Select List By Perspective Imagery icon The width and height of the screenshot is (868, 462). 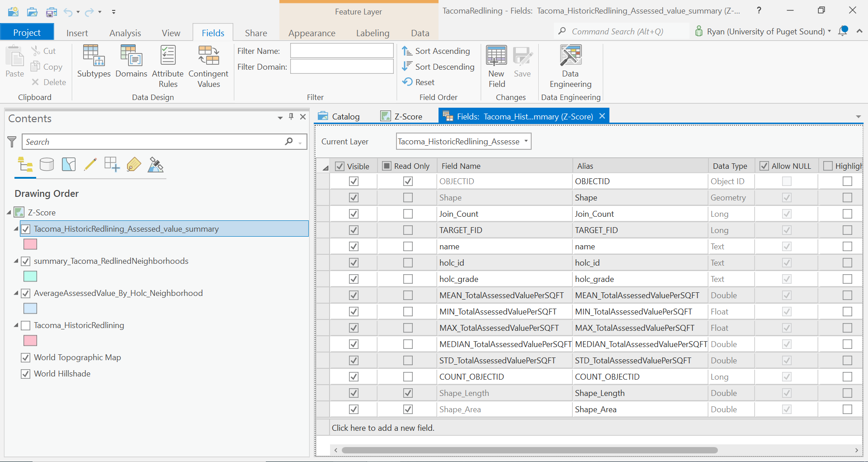155,164
